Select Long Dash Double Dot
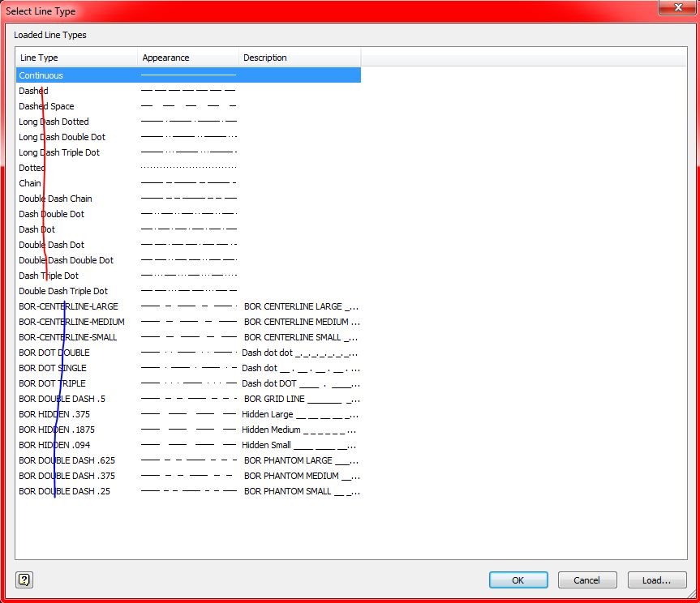The height and width of the screenshot is (603, 700). point(188,137)
